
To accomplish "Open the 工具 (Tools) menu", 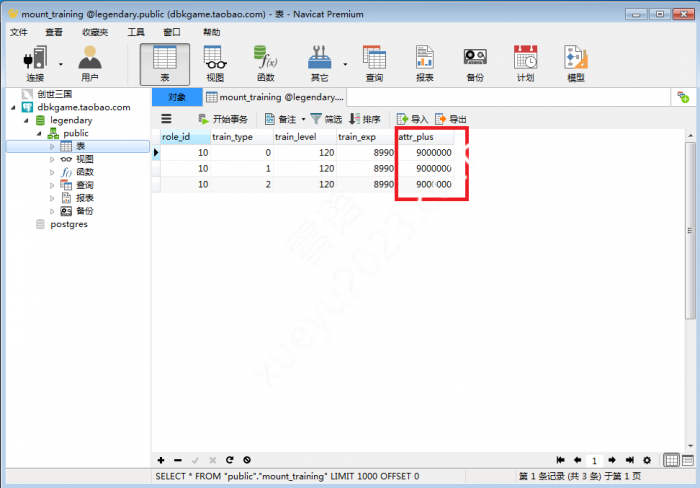I will click(x=136, y=32).
